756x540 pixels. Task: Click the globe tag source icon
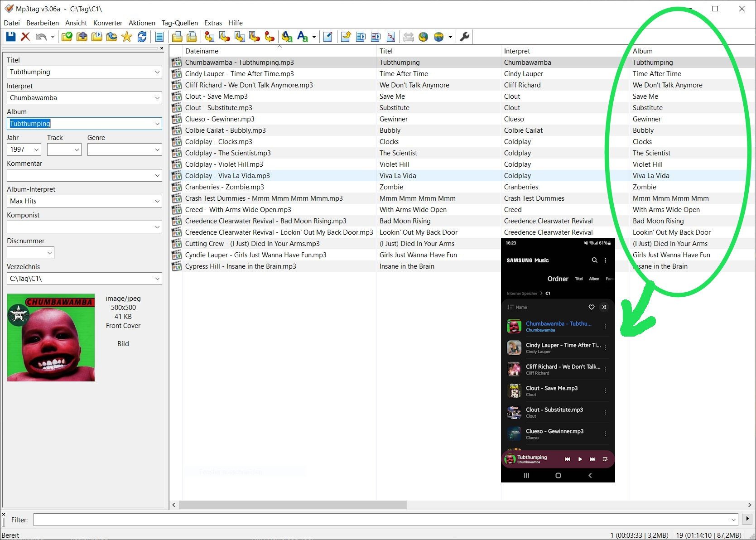(424, 37)
